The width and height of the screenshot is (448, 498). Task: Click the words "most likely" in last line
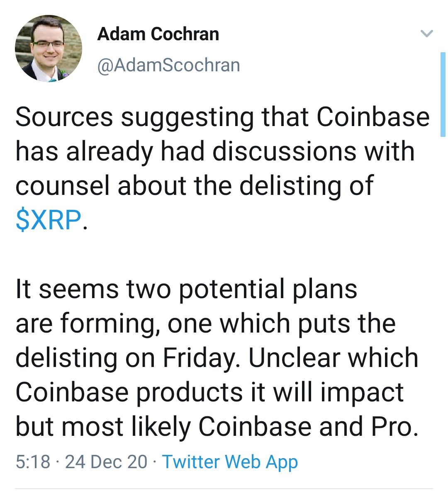click(x=122, y=427)
